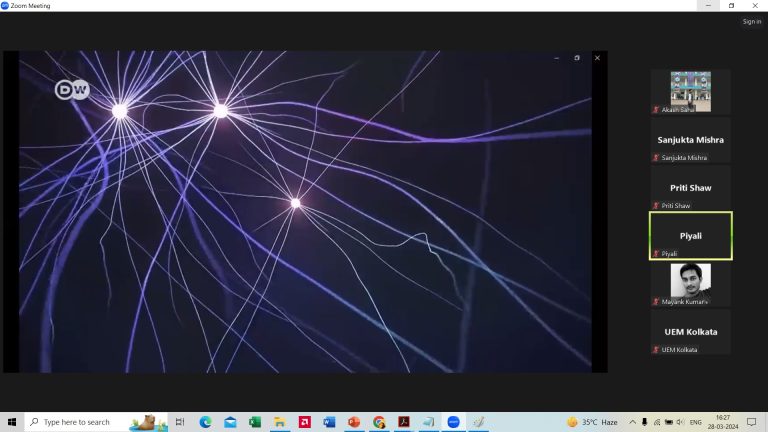
Task: Click muted mic icon beside UEM Kolkata
Action: 656,350
